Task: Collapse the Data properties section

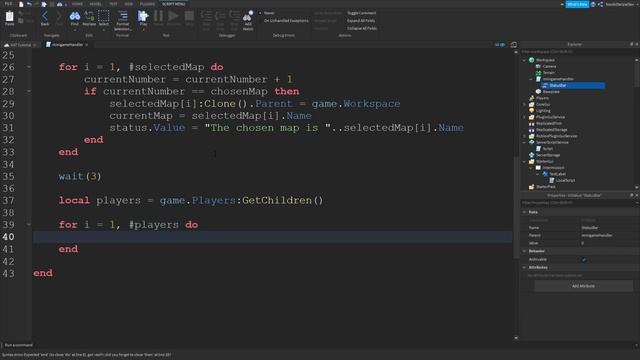Action: tap(524, 212)
